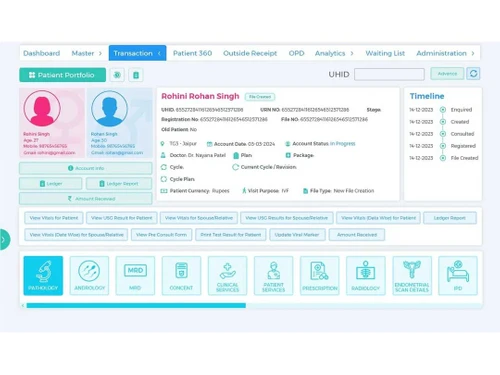
Task: Click the document icon next to Patient Portfolio
Action: coord(136,75)
